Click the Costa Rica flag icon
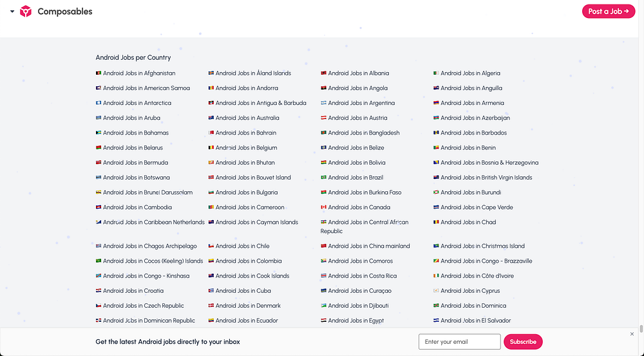644x356 pixels. [x=324, y=276]
